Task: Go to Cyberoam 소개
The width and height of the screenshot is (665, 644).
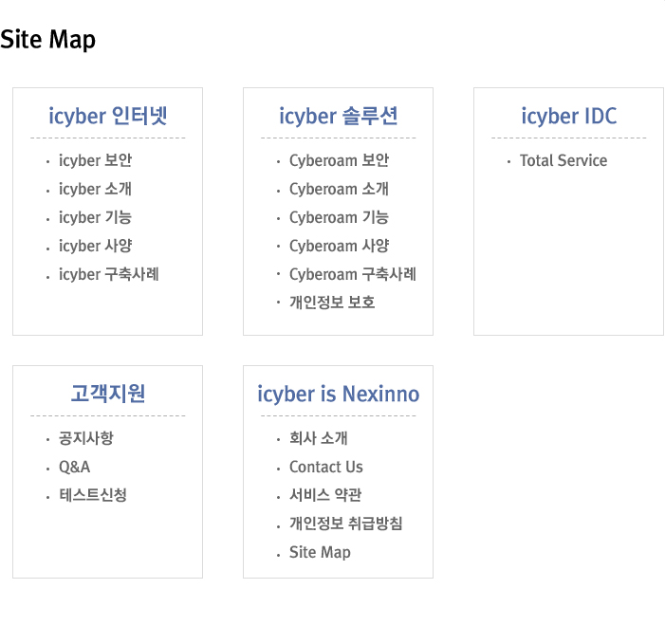Action: pos(340,189)
